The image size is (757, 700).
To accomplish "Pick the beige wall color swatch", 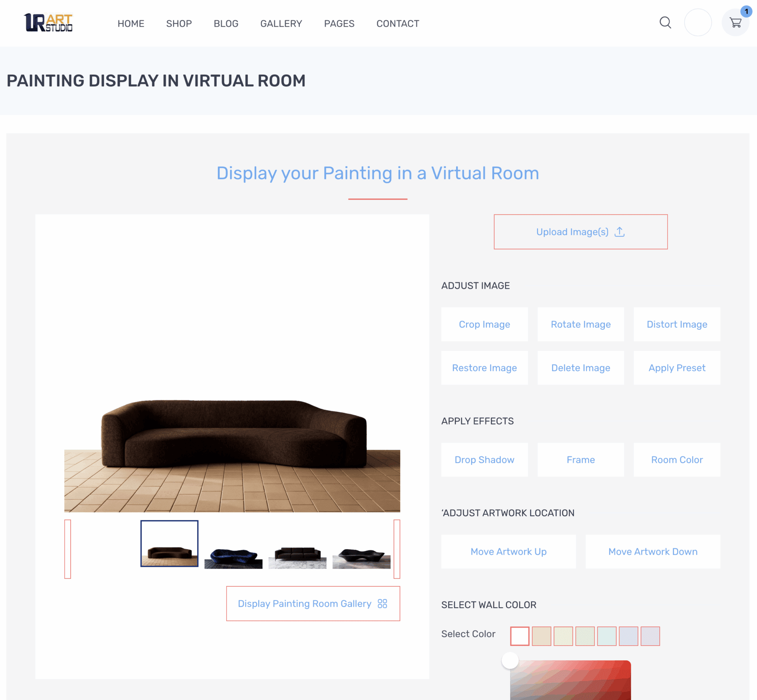I will (541, 636).
